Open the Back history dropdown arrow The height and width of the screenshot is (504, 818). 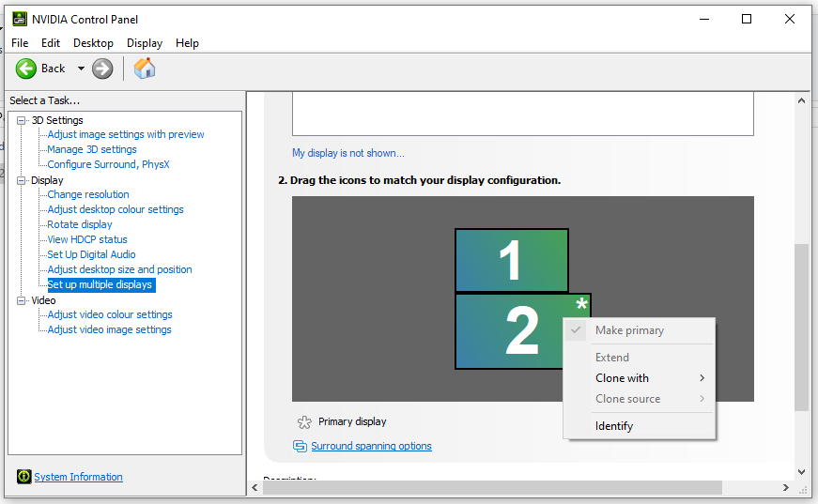click(81, 69)
